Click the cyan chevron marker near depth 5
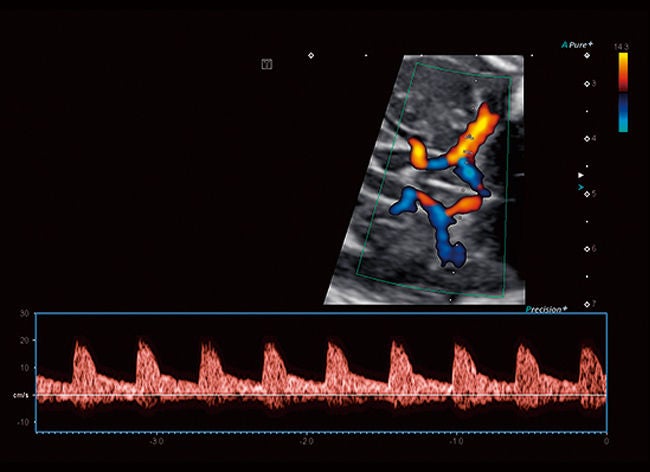Viewport: 650px width, 472px height. [581, 187]
